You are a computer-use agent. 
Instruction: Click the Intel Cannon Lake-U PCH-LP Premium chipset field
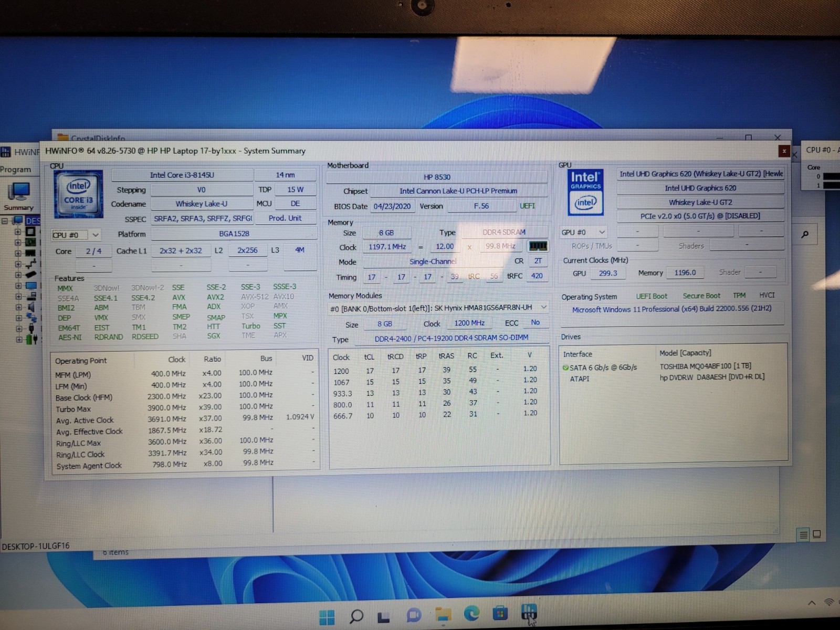(x=458, y=191)
